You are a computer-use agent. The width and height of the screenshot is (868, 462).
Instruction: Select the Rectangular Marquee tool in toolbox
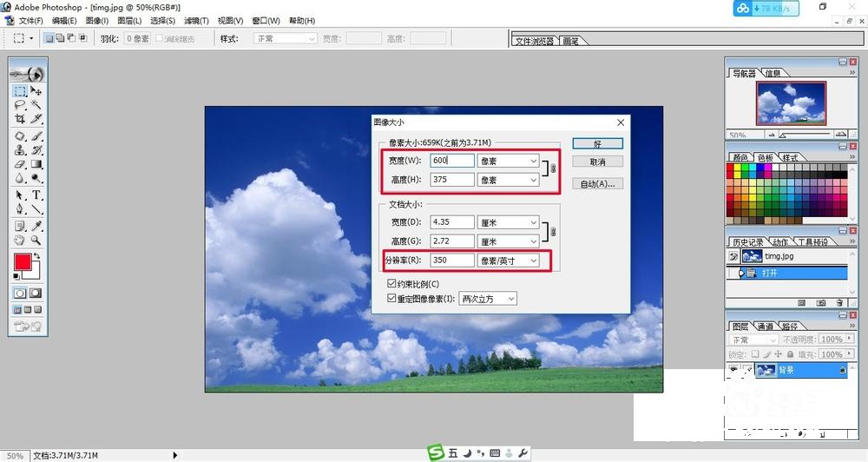20,90
